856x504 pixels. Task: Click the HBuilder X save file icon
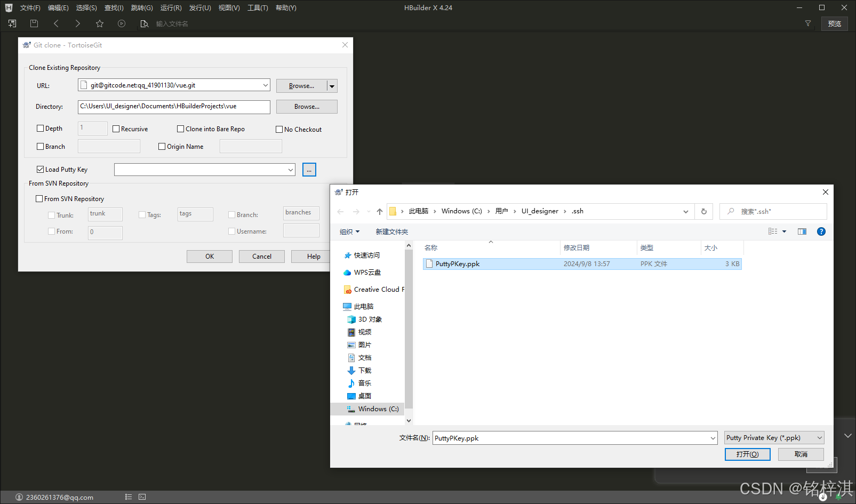34,23
